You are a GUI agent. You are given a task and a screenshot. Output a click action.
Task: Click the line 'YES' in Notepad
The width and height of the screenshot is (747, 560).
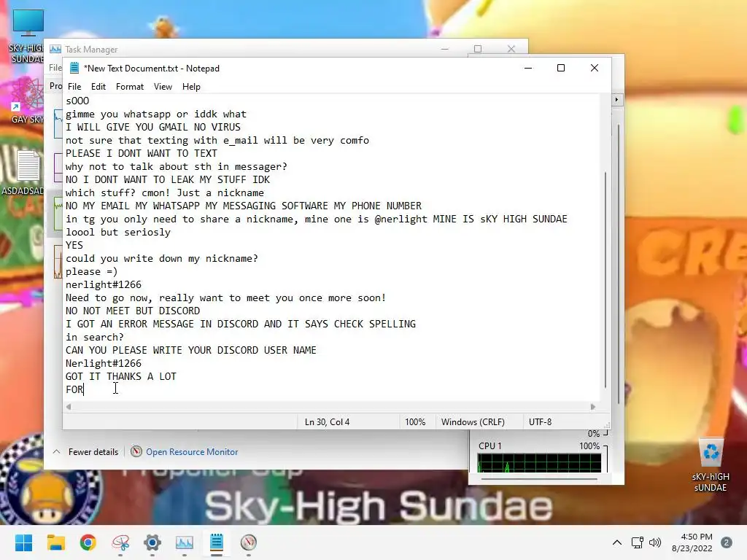pos(74,245)
